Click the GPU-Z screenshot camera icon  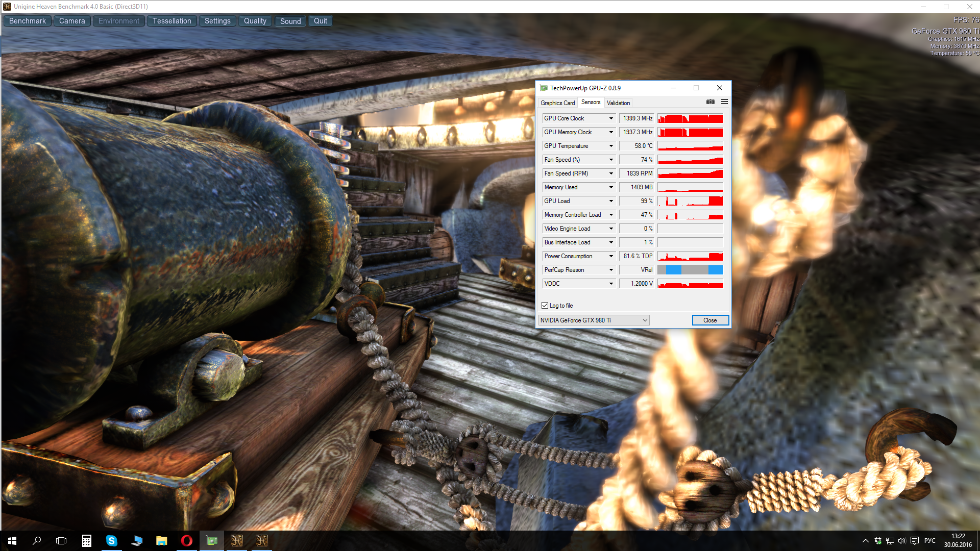coord(710,102)
